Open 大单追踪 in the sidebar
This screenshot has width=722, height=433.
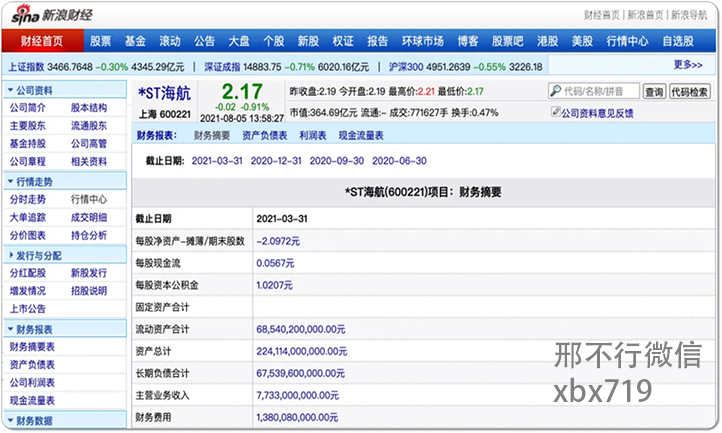coord(28,217)
